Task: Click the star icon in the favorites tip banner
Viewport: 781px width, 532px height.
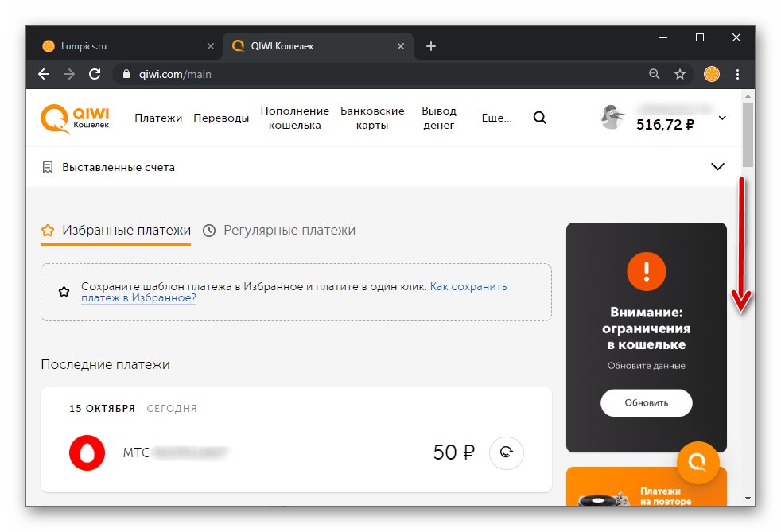Action: [x=64, y=291]
